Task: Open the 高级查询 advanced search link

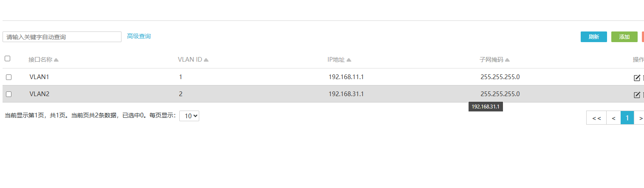Action: 139,36
